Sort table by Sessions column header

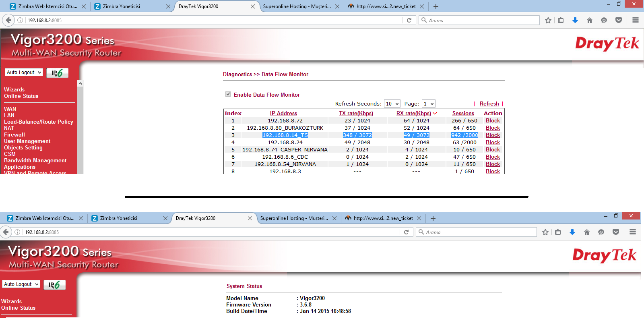coord(463,114)
